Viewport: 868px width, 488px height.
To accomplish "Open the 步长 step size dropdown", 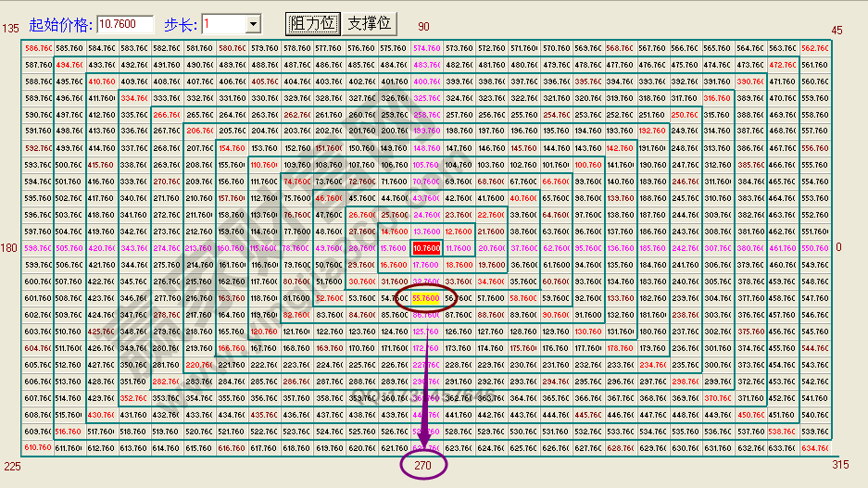I will 253,23.
